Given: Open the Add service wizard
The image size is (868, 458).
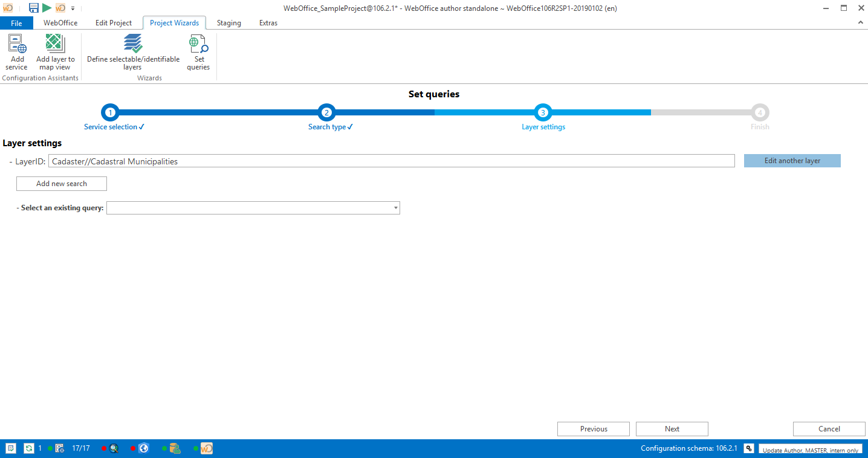Looking at the screenshot, I should [16, 51].
